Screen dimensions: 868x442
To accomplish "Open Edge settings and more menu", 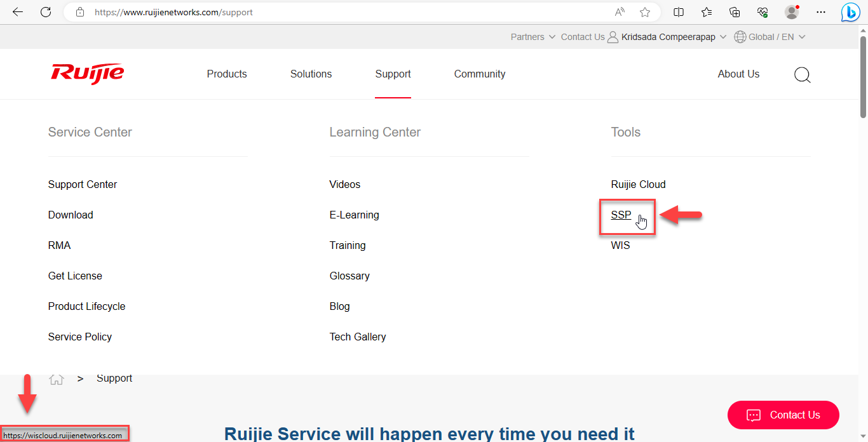I will click(x=821, y=12).
